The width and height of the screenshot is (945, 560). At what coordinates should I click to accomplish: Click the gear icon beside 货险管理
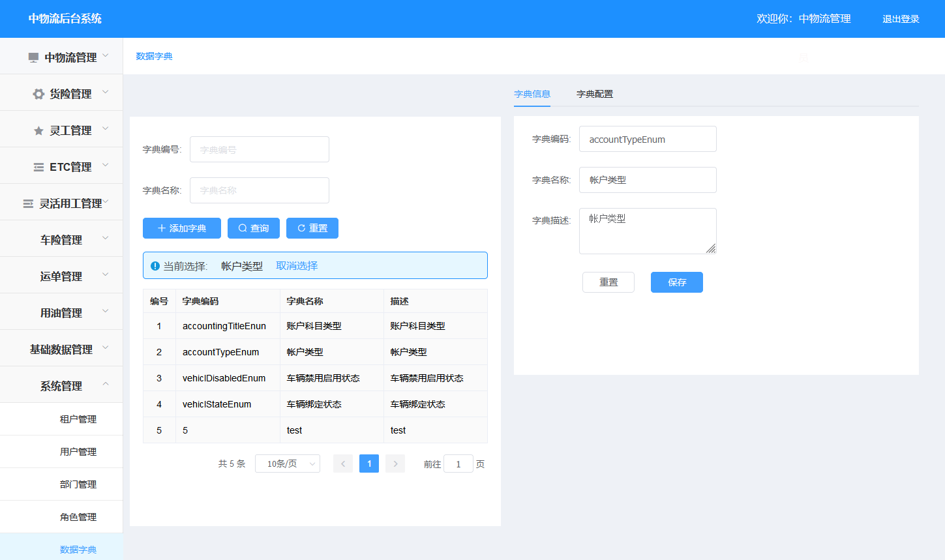(x=38, y=94)
